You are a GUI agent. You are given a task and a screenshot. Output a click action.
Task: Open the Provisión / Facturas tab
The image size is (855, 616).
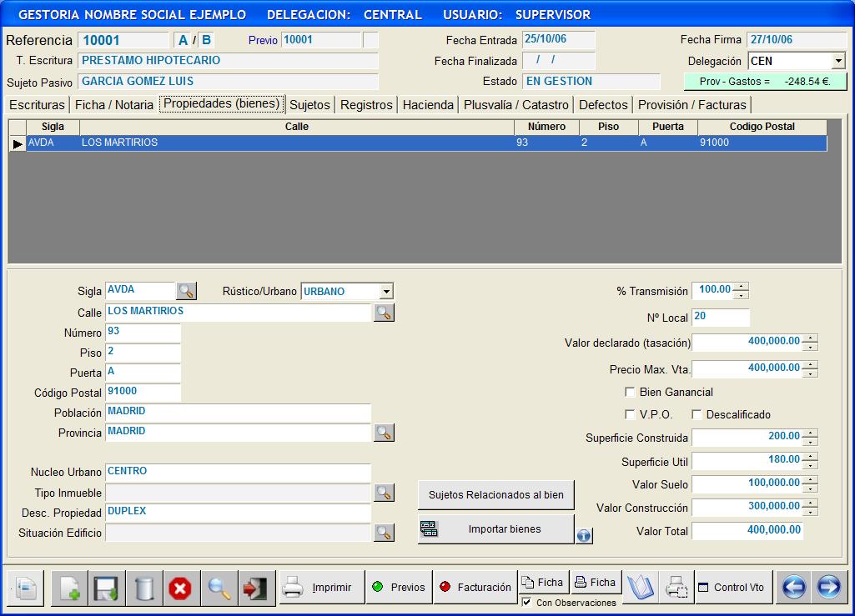(692, 105)
